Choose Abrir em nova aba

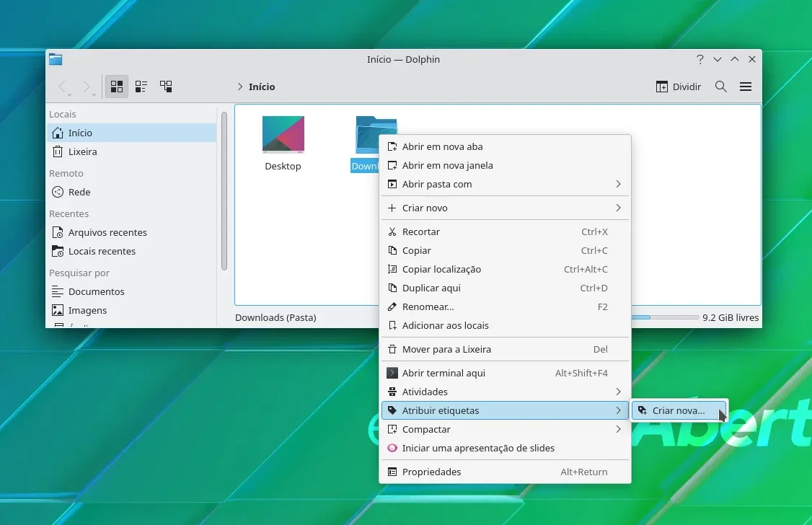[x=505, y=146]
